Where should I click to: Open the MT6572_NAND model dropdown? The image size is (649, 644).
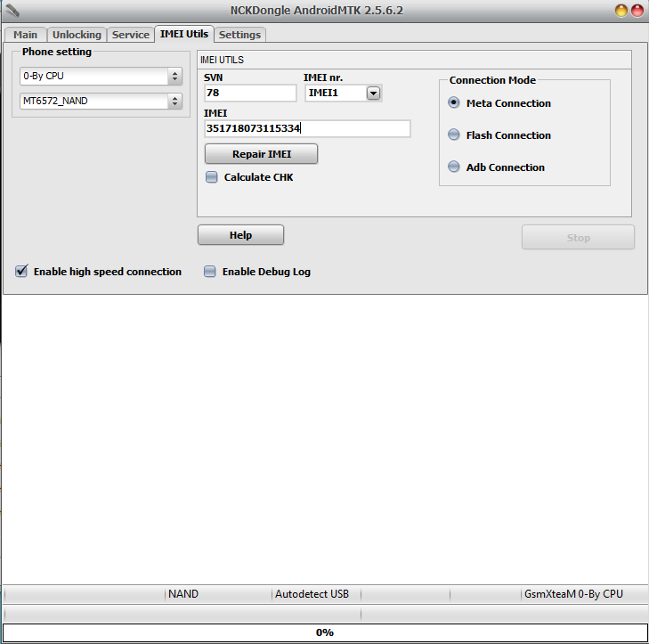point(101,101)
